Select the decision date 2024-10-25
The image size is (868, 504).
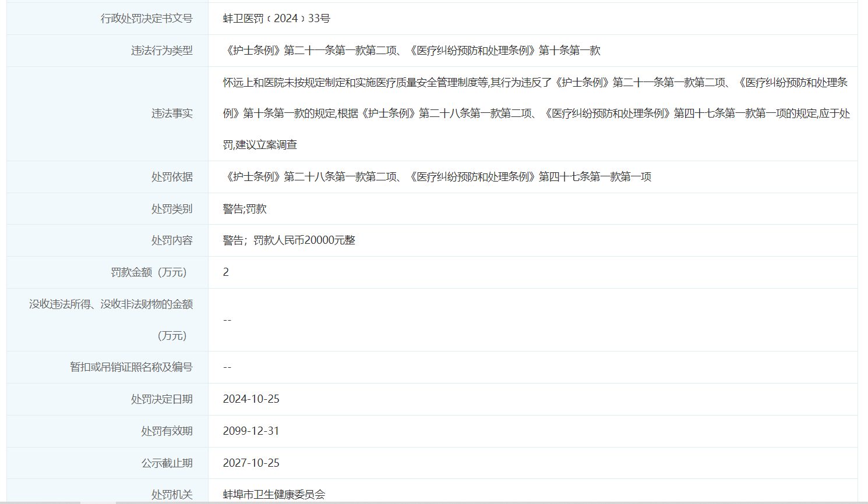click(251, 399)
